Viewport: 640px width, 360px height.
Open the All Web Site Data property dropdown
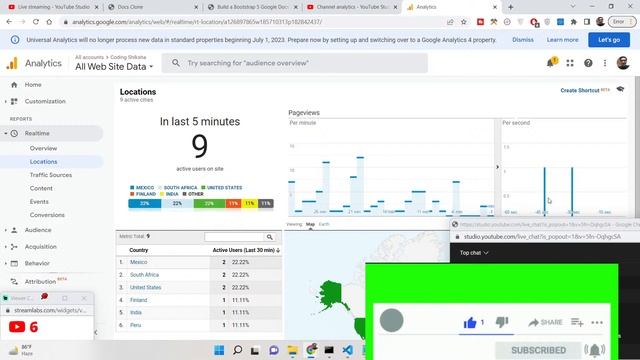tap(114, 67)
